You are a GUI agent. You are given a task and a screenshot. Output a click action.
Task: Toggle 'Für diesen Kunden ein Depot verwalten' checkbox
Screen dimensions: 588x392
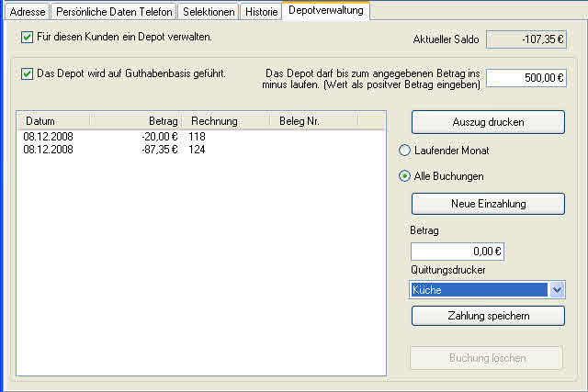tap(27, 38)
